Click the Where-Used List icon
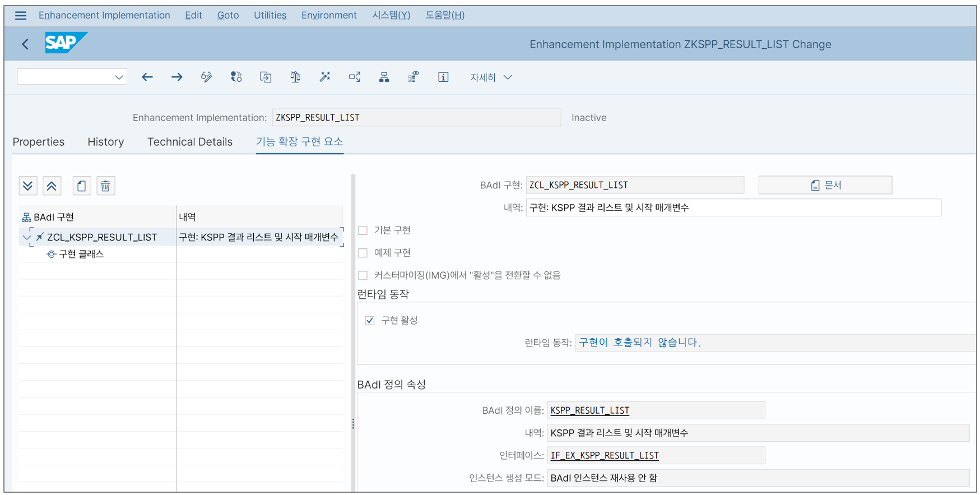This screenshot has height=495, width=980. click(x=355, y=77)
